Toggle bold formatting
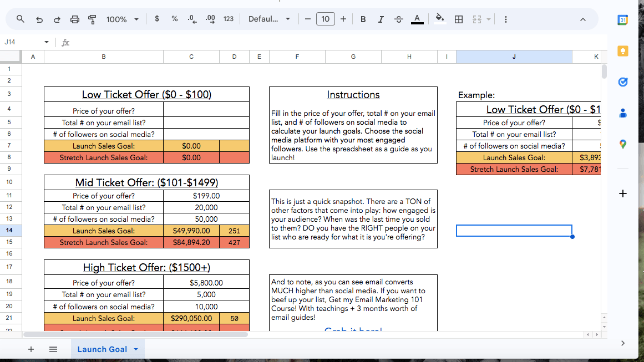Image resolution: width=644 pixels, height=362 pixels. pos(363,19)
